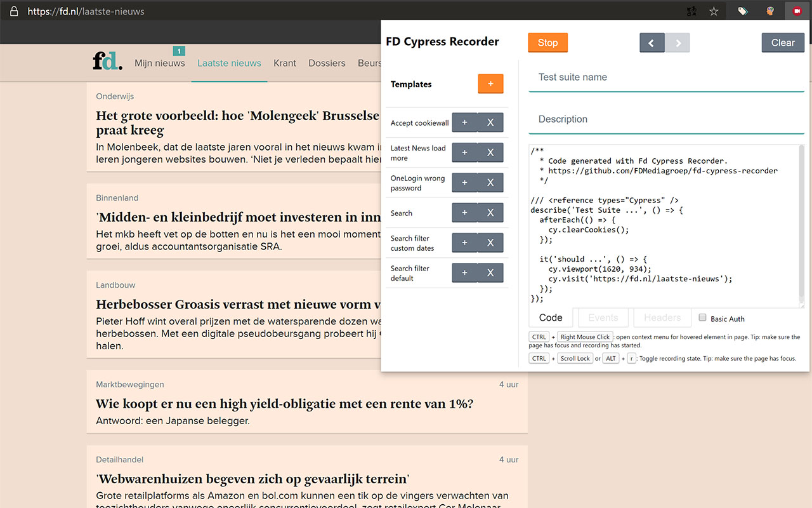Add Search filter default template
The image size is (812, 508).
coord(464,272)
